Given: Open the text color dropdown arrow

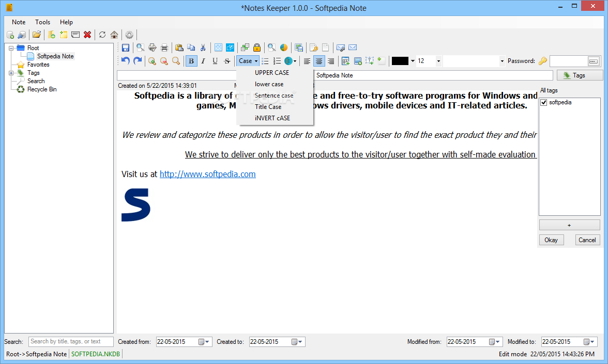Looking at the screenshot, I should [413, 61].
